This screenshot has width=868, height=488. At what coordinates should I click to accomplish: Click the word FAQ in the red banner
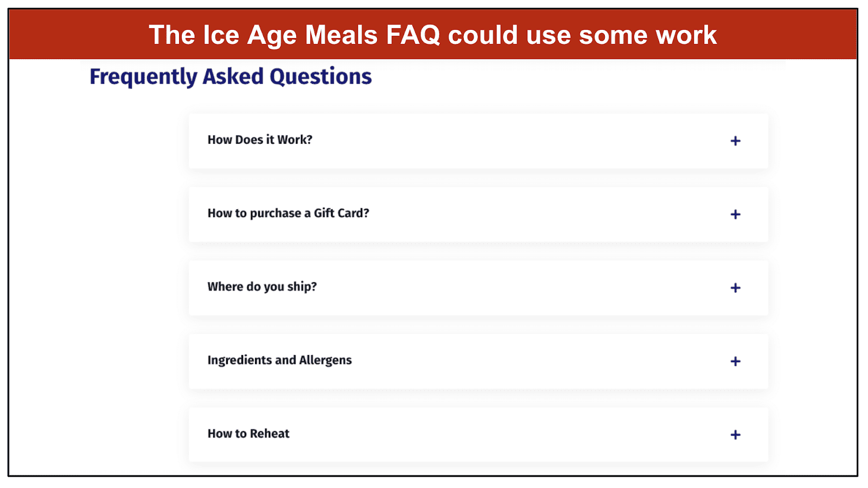tap(413, 35)
